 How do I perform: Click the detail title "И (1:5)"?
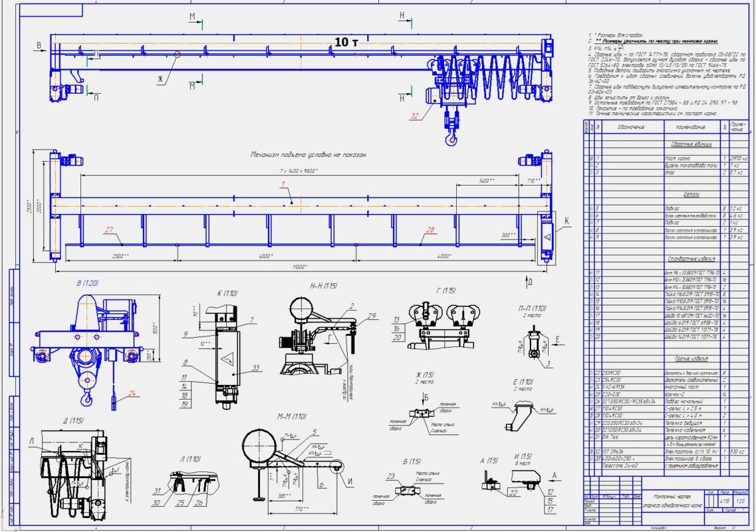523,456
